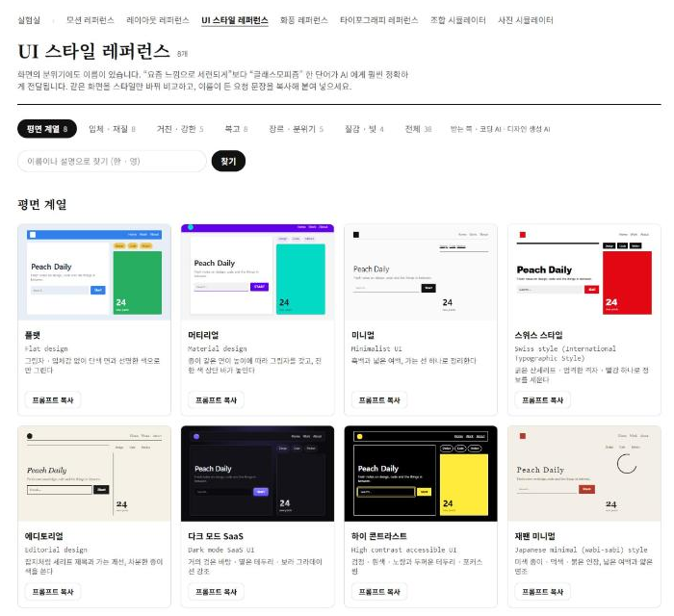Select the UI 스타일 레퍼런스 nav item
674x616 pixels.
click(x=235, y=20)
